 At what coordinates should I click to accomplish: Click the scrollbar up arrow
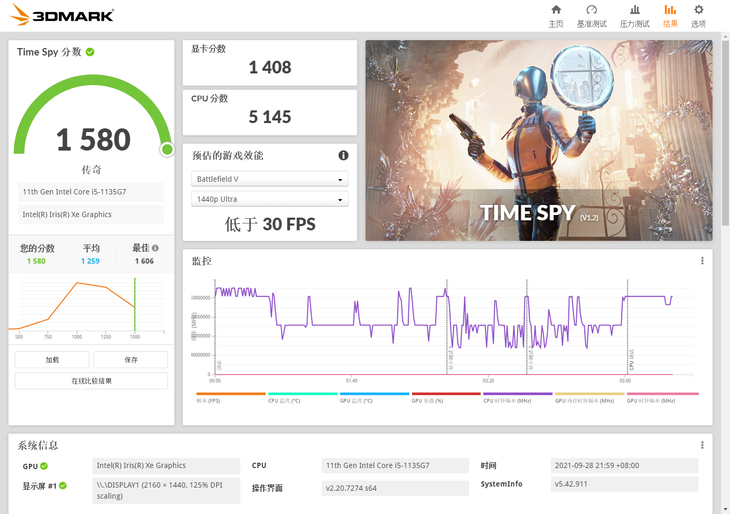click(x=726, y=36)
